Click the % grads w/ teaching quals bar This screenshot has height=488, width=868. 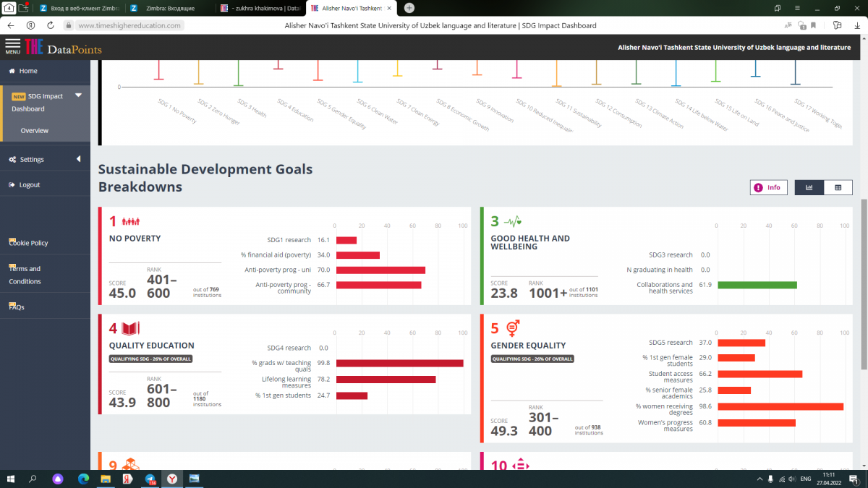point(399,364)
